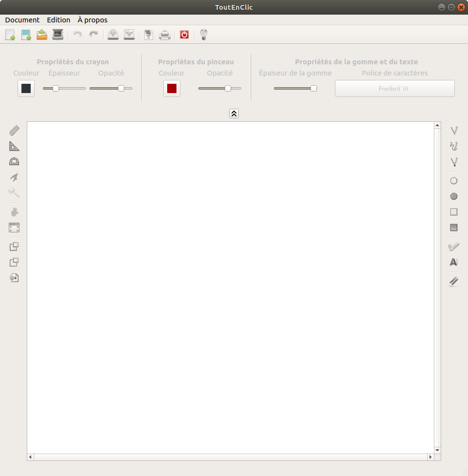Print the document using printer icon
Screen dimensions: 468x476
165,35
